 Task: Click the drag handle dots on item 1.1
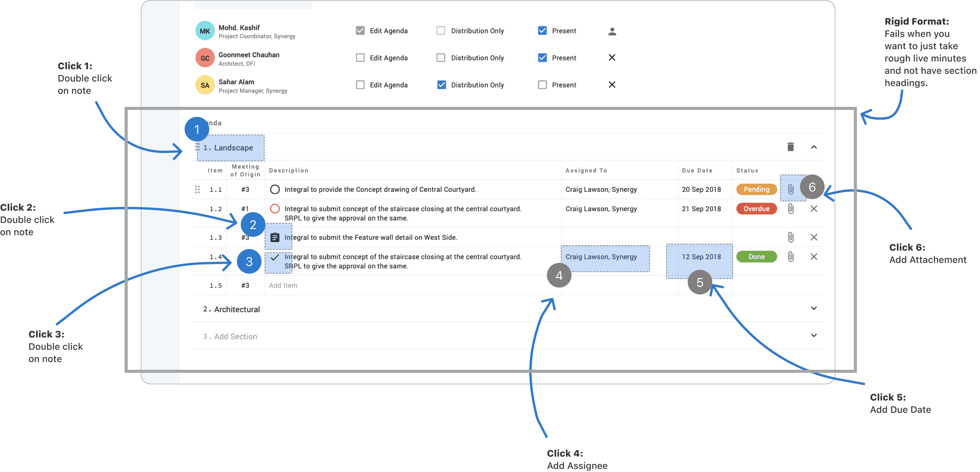click(197, 189)
